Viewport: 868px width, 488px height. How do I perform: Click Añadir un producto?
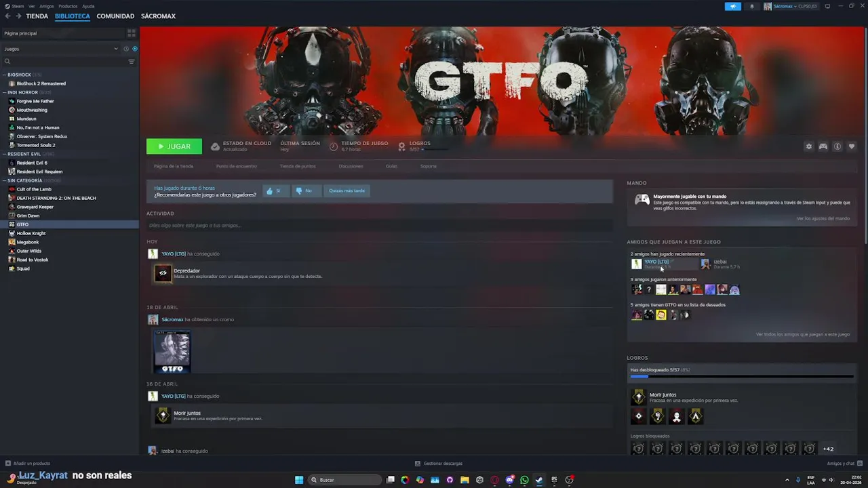click(x=28, y=464)
